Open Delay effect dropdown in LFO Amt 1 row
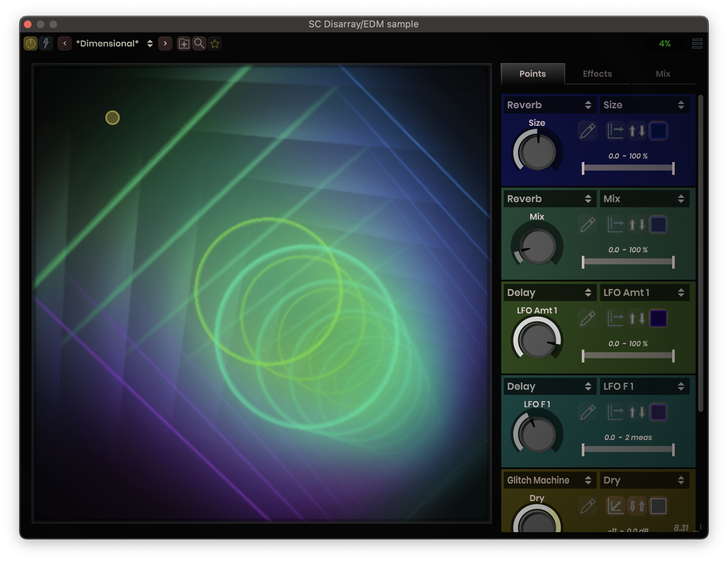728x562 pixels. point(549,293)
